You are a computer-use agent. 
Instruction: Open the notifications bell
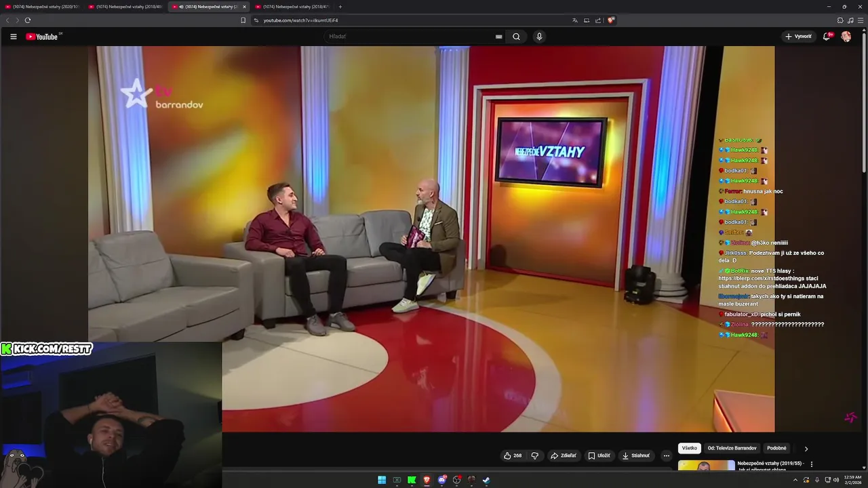click(827, 37)
